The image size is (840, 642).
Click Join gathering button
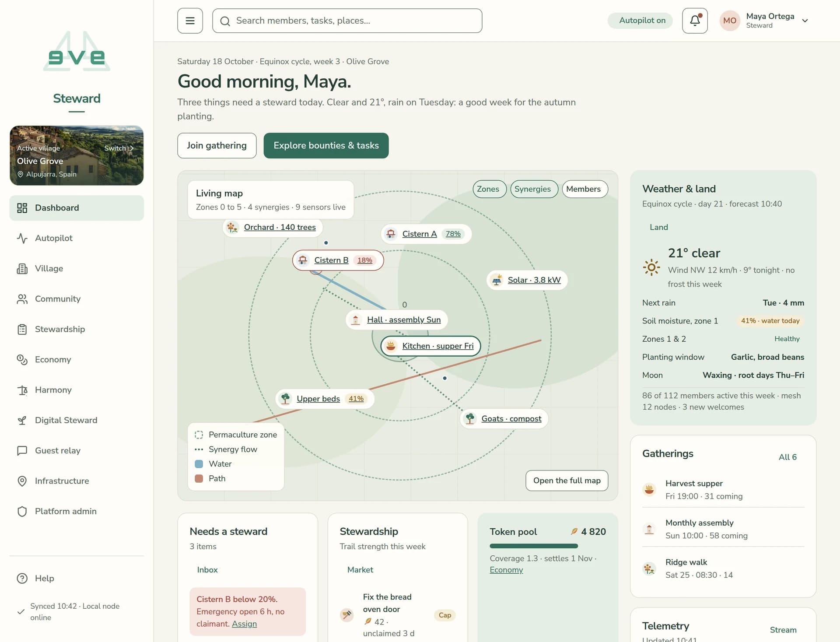pos(217,146)
